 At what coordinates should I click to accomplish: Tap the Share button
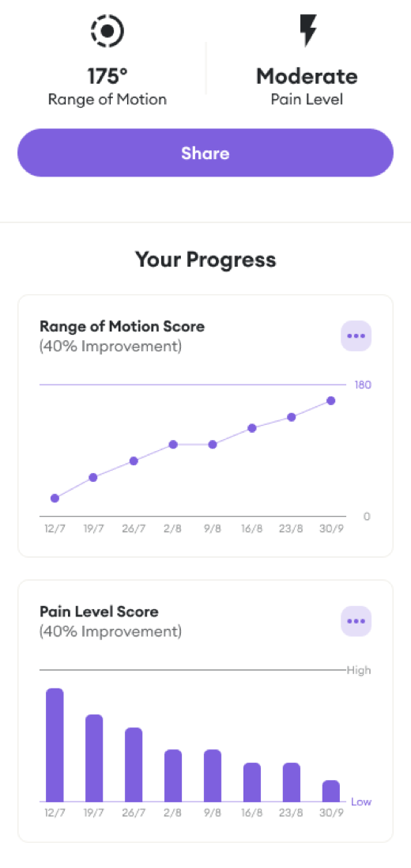[205, 153]
